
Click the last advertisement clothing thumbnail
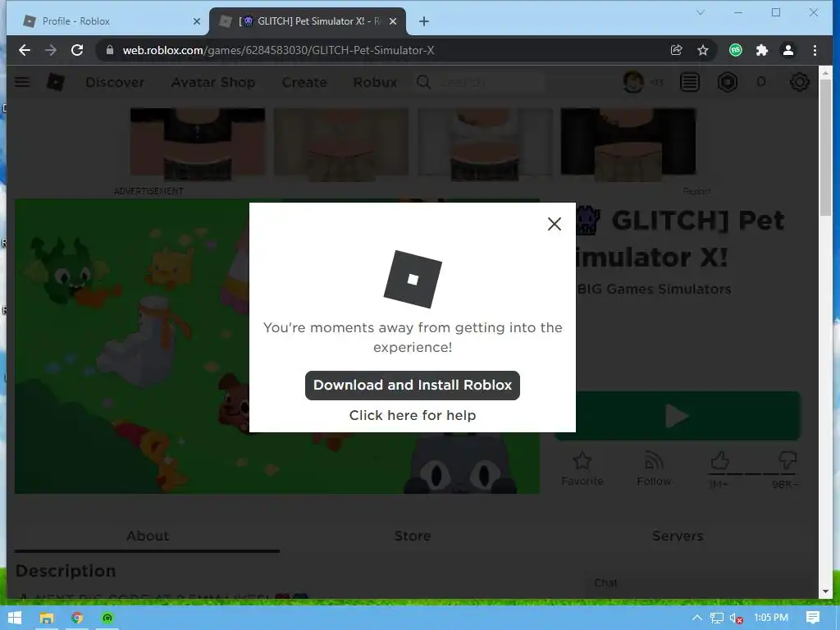(x=628, y=143)
